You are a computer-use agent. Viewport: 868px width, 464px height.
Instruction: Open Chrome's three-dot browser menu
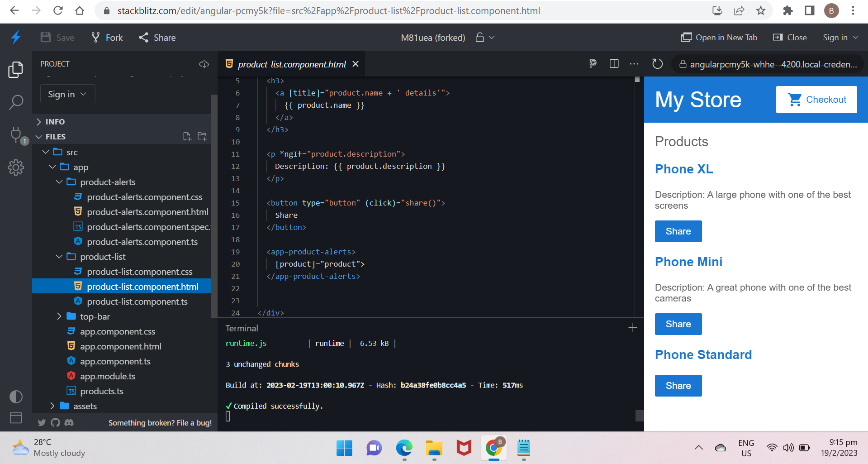tap(854, 10)
